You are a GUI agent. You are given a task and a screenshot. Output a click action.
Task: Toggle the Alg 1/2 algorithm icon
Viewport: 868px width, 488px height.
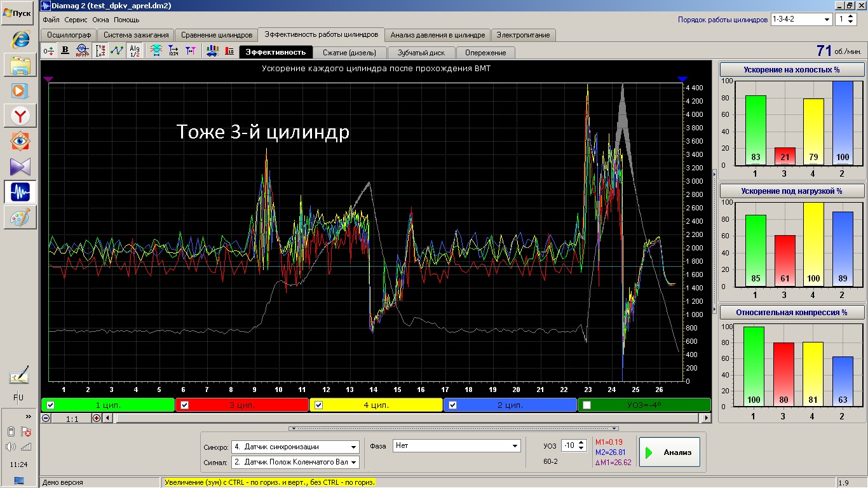point(134,51)
